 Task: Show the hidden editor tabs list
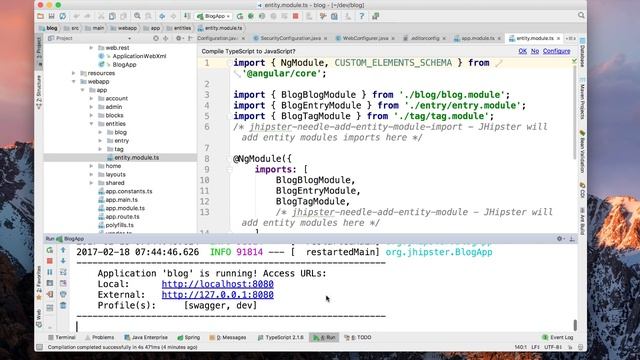point(571,38)
